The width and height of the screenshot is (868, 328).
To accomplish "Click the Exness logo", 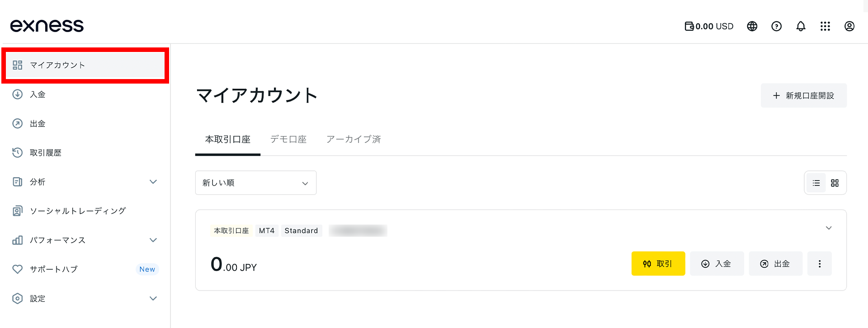I will pyautogui.click(x=47, y=26).
